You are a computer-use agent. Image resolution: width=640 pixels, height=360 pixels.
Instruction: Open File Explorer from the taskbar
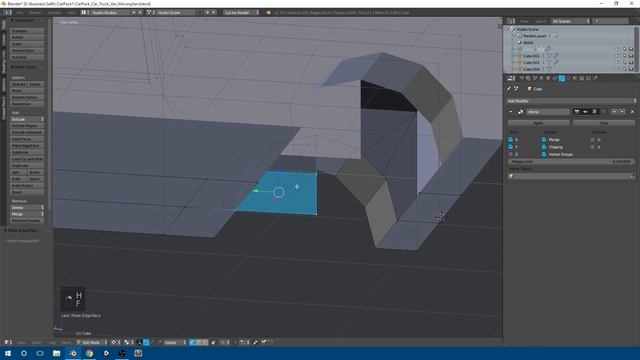(x=57, y=353)
